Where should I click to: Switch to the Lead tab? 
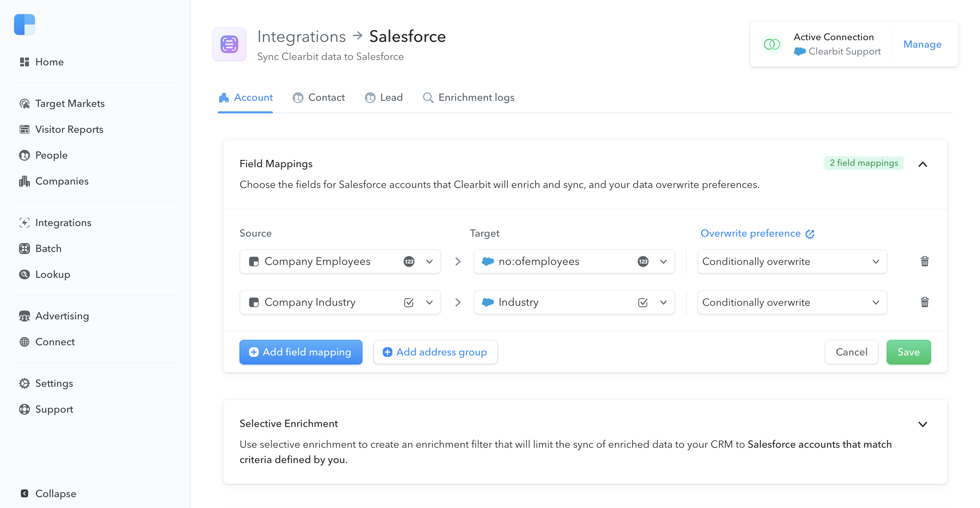[x=384, y=98]
